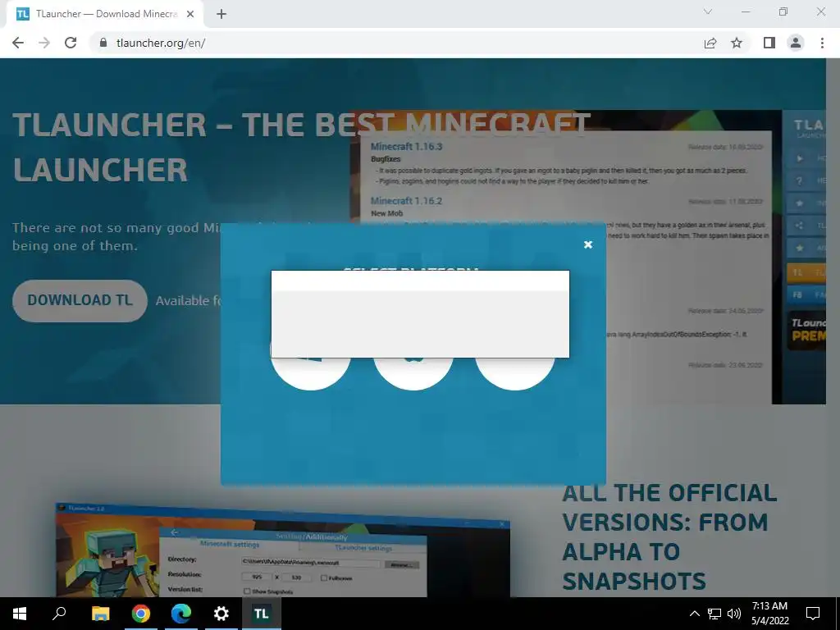Image resolution: width=840 pixels, height=630 pixels.
Task: Click the DOWNLOAD TL button
Action: tap(80, 300)
